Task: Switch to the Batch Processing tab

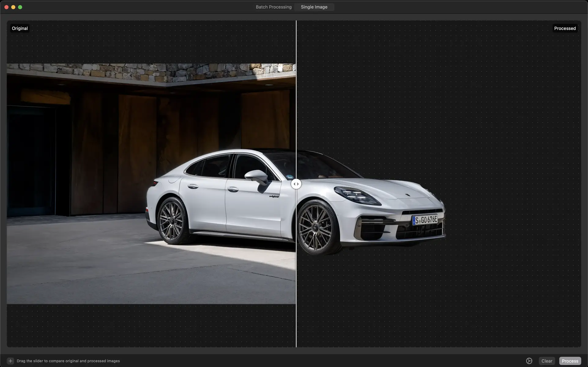Action: click(274, 7)
